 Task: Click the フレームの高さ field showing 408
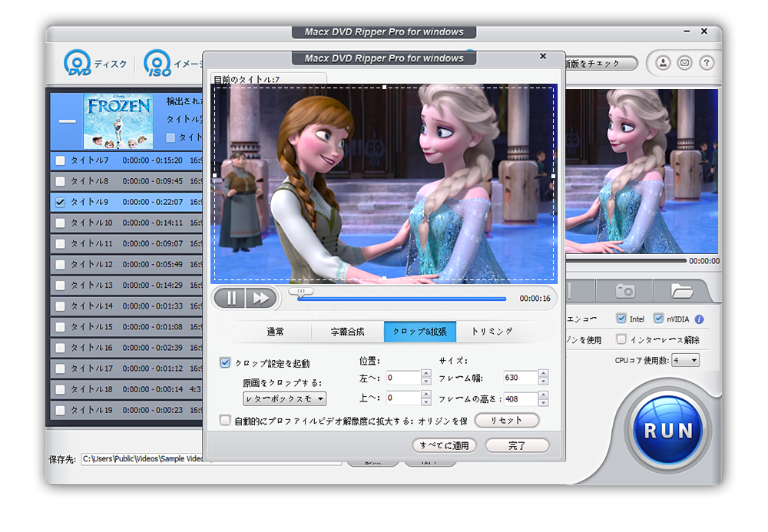click(521, 398)
